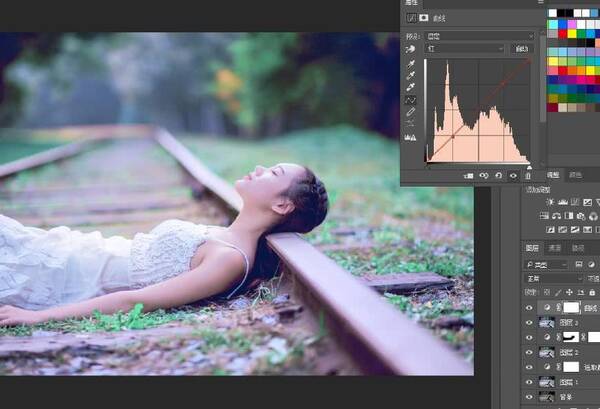This screenshot has width=600, height=409.
Task: Open the 红 channel dropdown
Action: pyautogui.click(x=465, y=48)
